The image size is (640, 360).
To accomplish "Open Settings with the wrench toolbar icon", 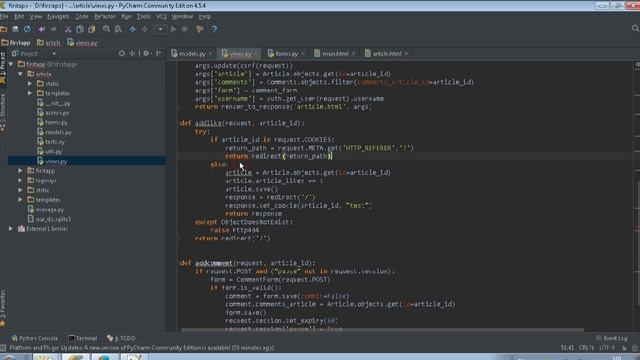I will click(x=200, y=29).
